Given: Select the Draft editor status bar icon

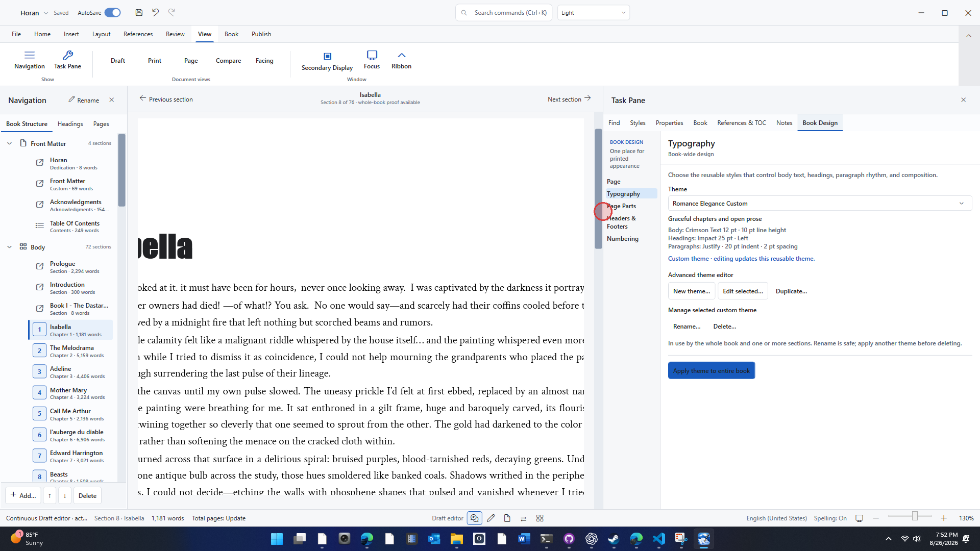Looking at the screenshot, I should pyautogui.click(x=474, y=518).
